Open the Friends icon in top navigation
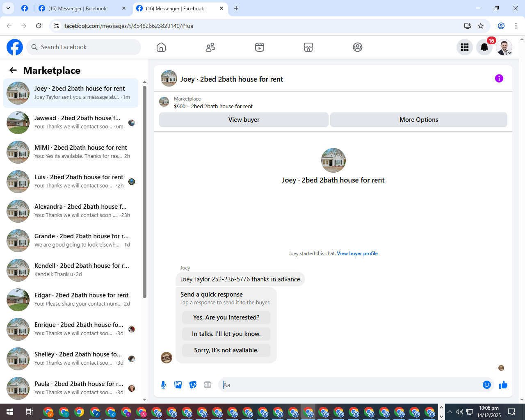This screenshot has width=525, height=420. tap(210, 47)
